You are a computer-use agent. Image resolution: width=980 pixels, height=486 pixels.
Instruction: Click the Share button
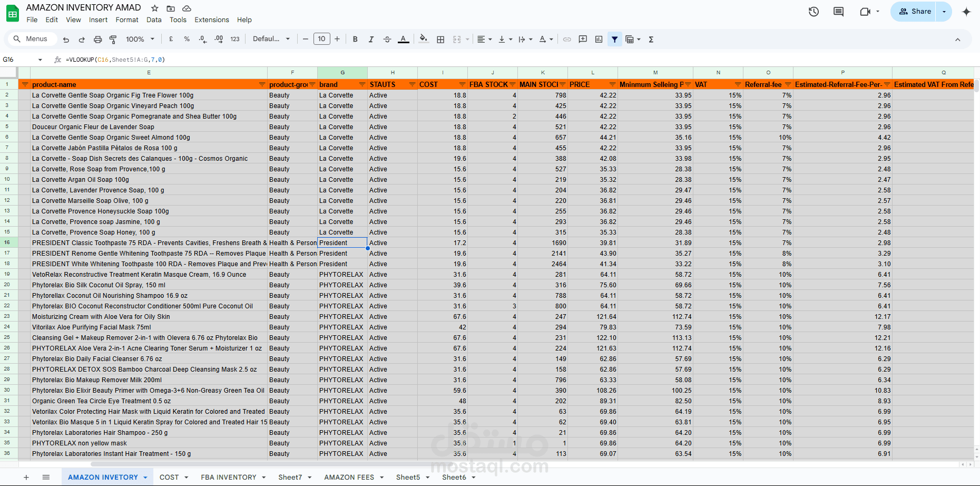[914, 12]
